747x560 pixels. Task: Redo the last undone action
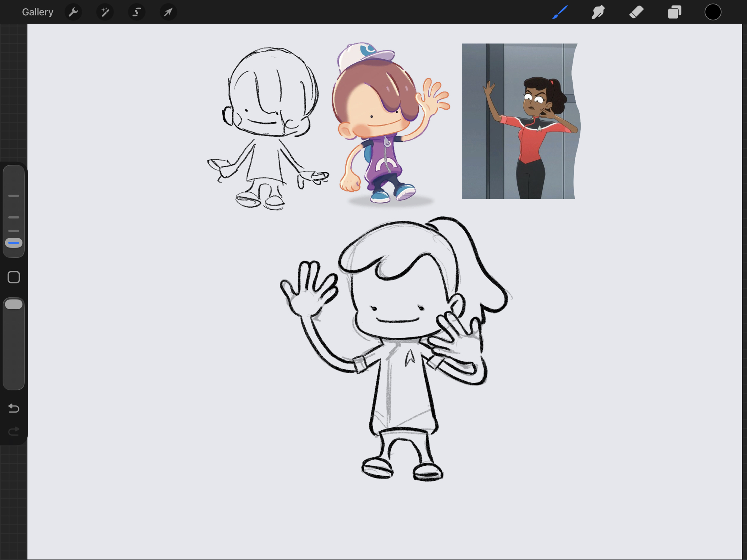[14, 431]
